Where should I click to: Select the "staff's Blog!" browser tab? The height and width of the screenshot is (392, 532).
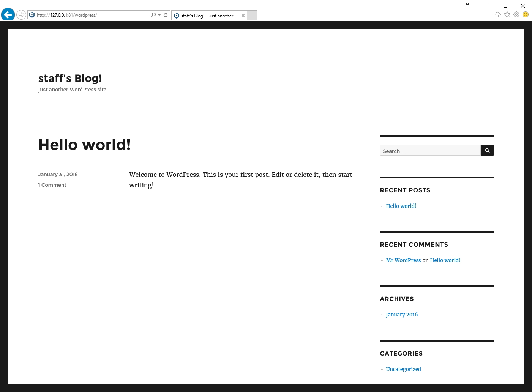pyautogui.click(x=209, y=16)
